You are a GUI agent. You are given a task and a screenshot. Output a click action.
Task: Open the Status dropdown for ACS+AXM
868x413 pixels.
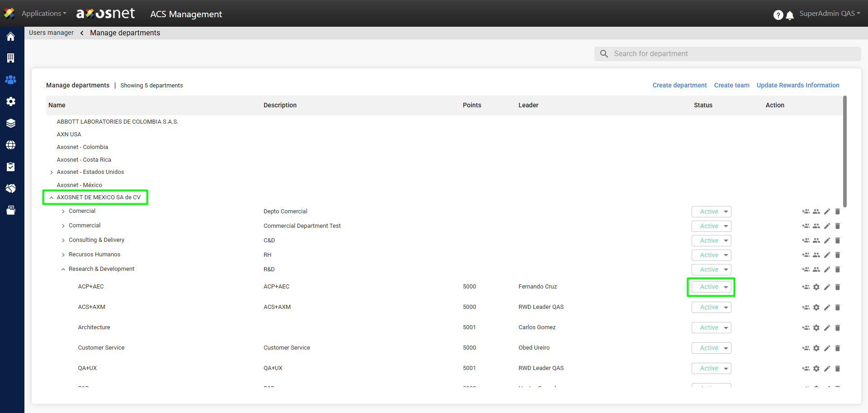(711, 307)
